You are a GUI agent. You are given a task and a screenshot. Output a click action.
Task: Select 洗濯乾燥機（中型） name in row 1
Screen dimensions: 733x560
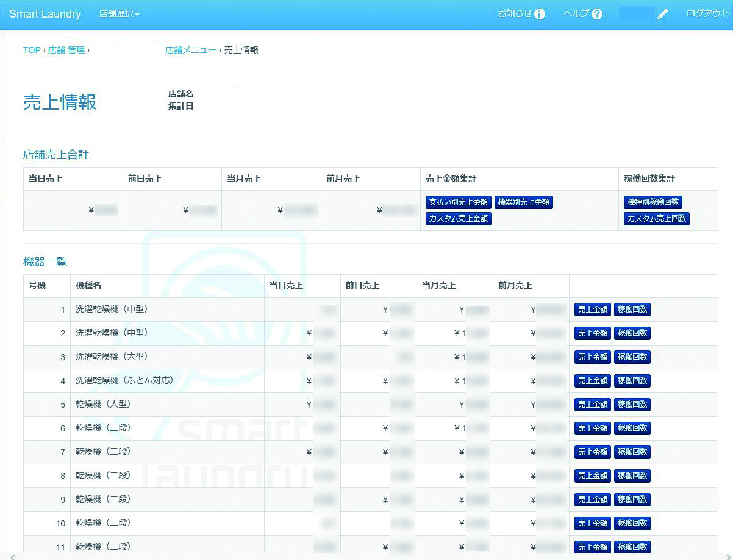(112, 310)
